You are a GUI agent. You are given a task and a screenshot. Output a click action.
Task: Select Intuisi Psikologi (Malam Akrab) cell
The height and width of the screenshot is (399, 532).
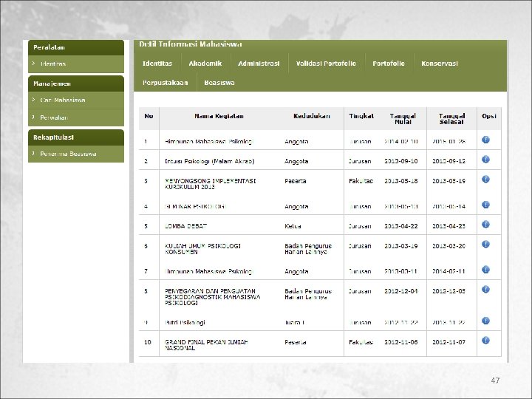210,161
